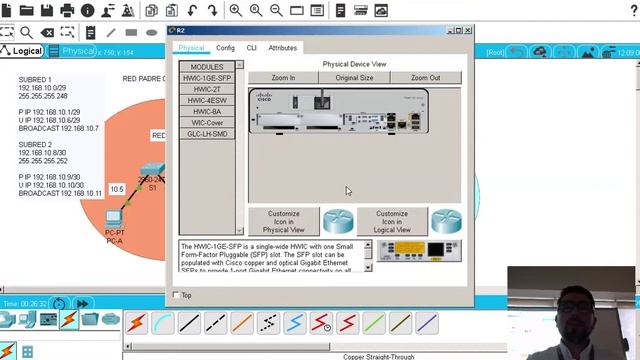
Task: Select the red Serial DTE cable
Action: (347, 323)
